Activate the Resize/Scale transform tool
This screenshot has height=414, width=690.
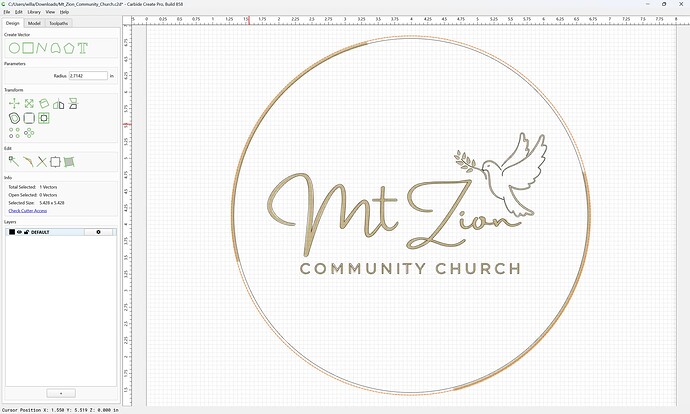coord(29,104)
